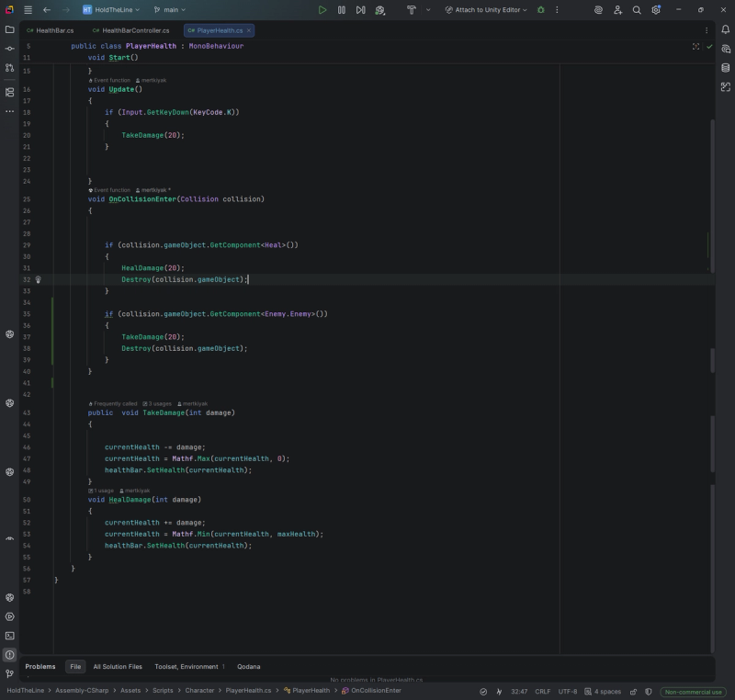Toggle the main hamburger menu

click(28, 10)
